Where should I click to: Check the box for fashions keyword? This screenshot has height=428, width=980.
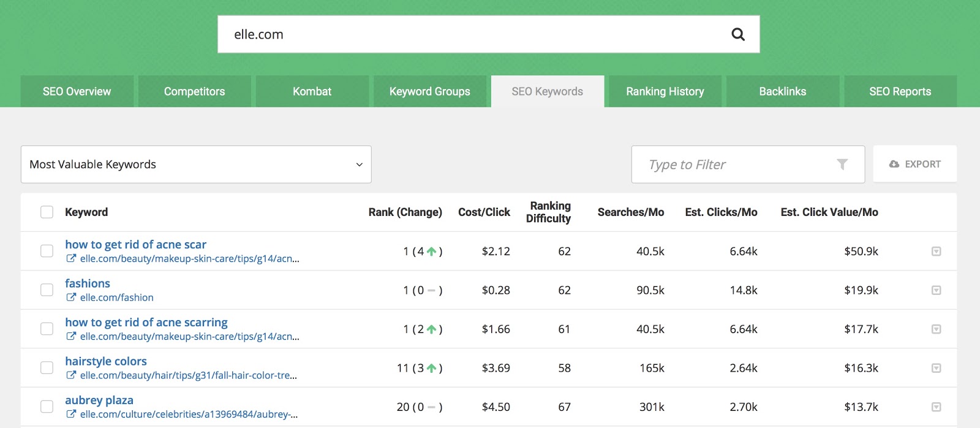(x=47, y=290)
